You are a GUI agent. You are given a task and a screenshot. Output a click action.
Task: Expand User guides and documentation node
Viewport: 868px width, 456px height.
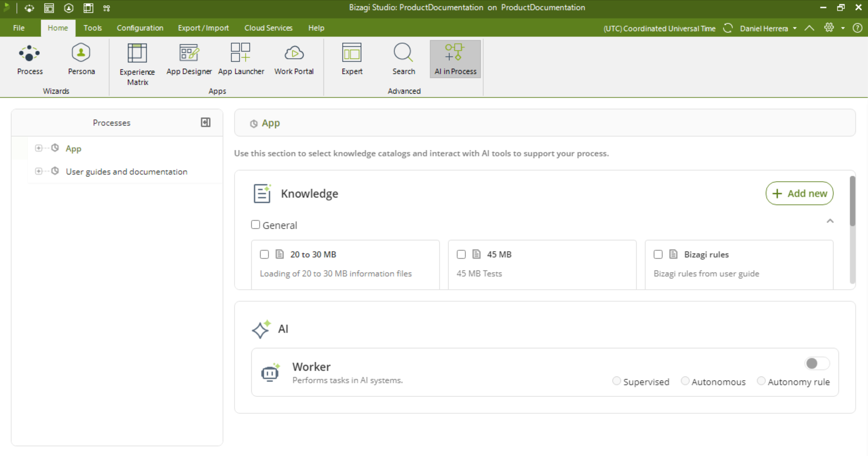point(39,171)
